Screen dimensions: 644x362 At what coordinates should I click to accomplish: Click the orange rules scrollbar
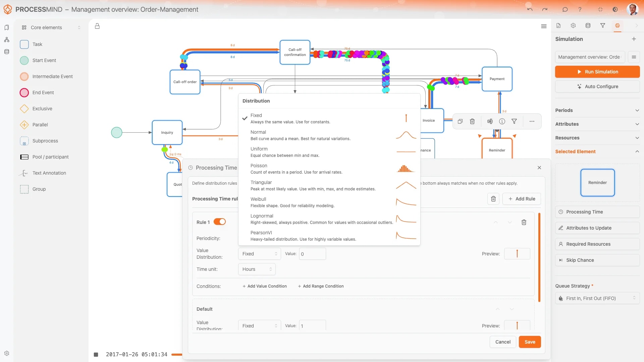coord(539,257)
